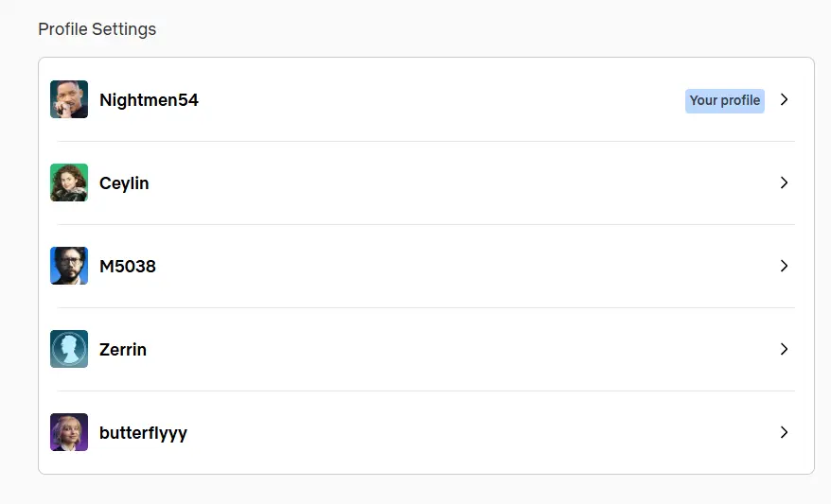This screenshot has width=831, height=504.
Task: Click the Ceylin profile avatar picture
Action: (x=69, y=182)
